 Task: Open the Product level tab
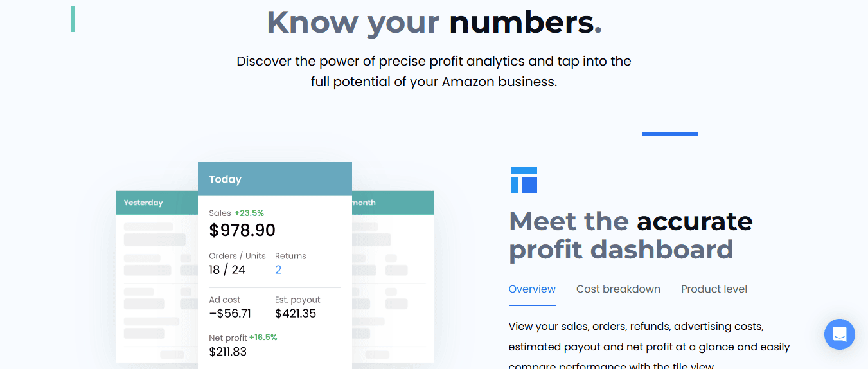pyautogui.click(x=714, y=289)
